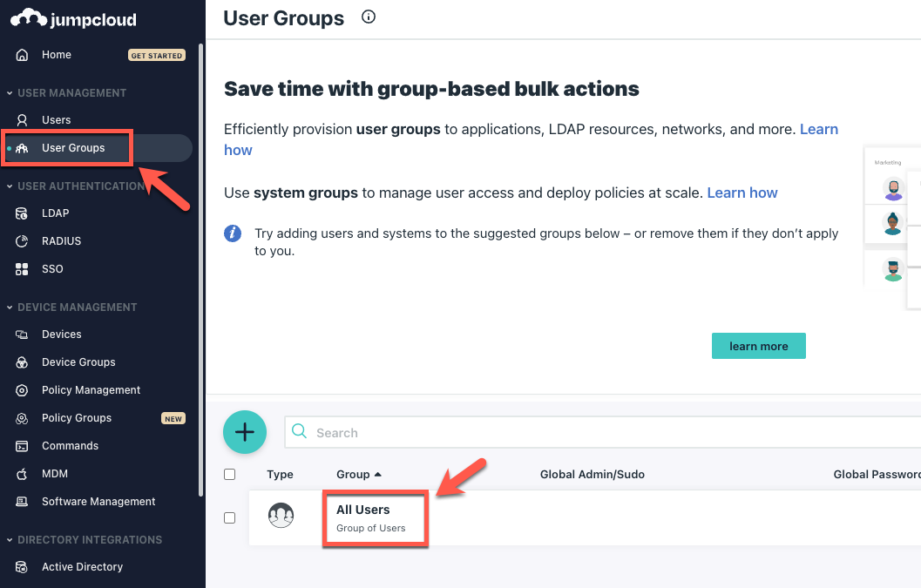Click the Group column header
This screenshot has height=588, width=921.
click(x=353, y=474)
